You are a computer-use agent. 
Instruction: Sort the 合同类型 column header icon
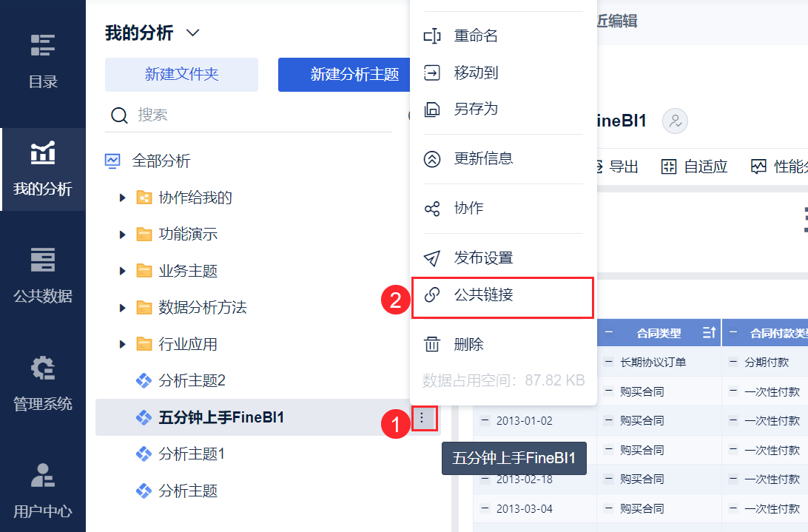(708, 334)
